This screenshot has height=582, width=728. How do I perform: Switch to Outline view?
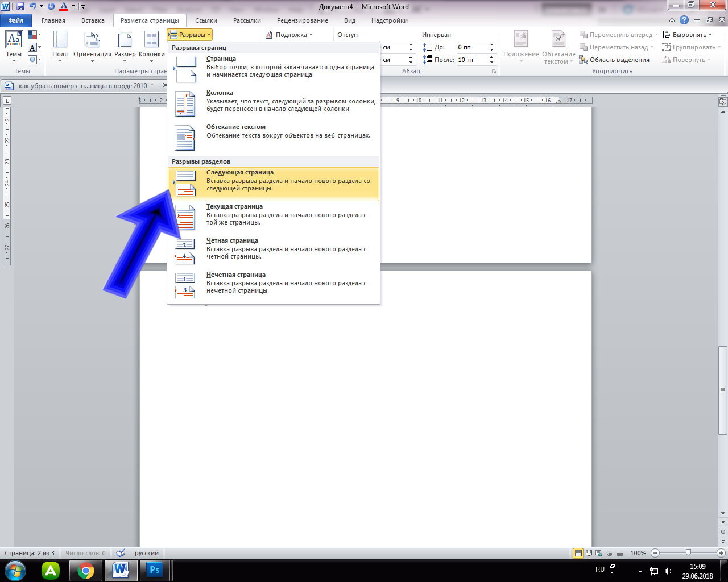pos(609,553)
